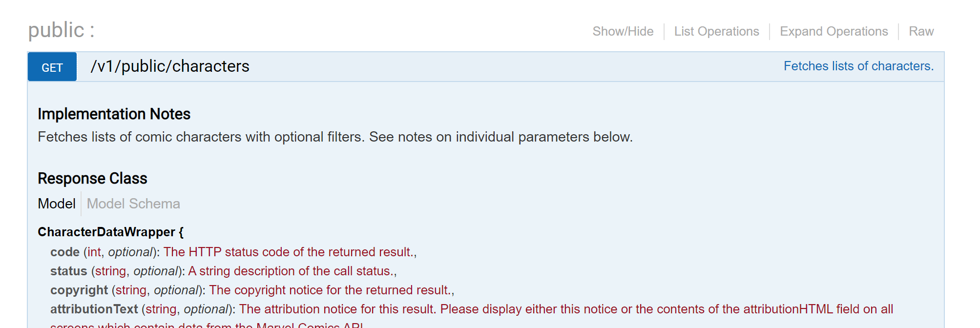Image resolution: width=980 pixels, height=328 pixels.
Task: Open the /v1/public/characters endpoint path
Action: point(170,66)
